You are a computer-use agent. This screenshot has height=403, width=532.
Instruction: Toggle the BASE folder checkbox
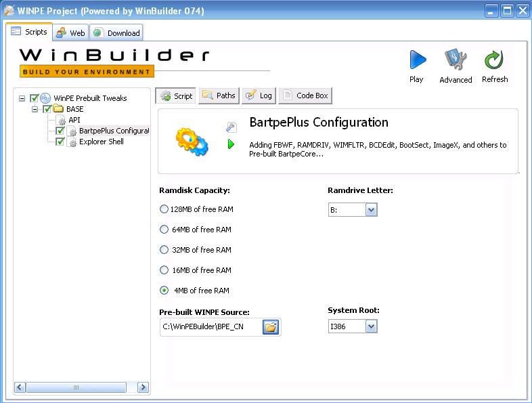[47, 109]
